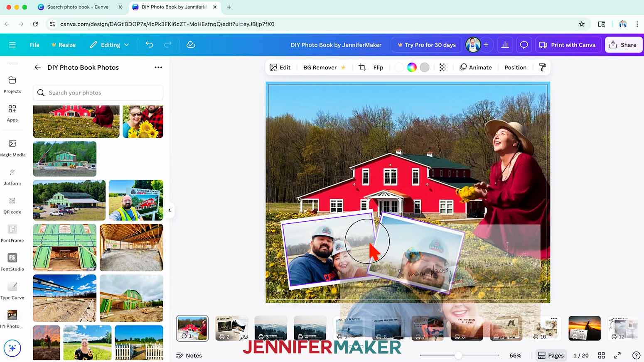Click the copy style paint roller
The image size is (644, 362).
(x=542, y=67)
